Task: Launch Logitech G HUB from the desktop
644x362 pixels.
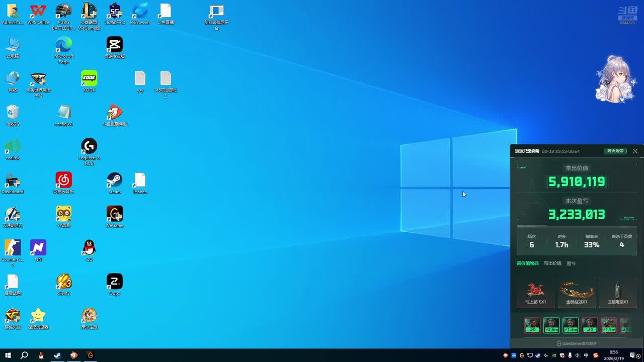Action: [89, 147]
